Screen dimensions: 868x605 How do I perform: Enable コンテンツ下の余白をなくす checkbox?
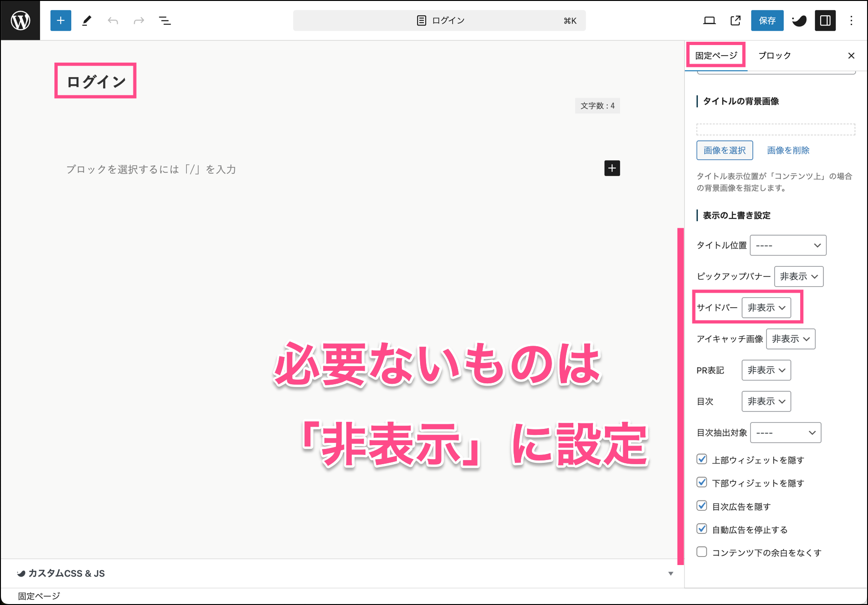702,552
